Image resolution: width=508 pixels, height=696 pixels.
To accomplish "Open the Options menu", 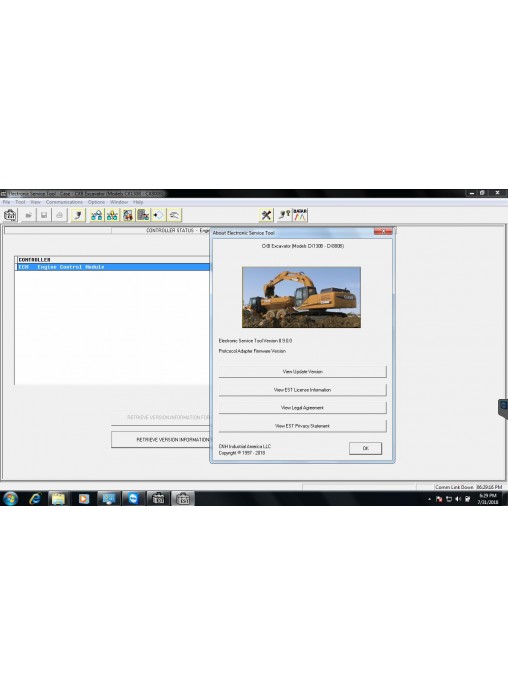I will [96, 202].
